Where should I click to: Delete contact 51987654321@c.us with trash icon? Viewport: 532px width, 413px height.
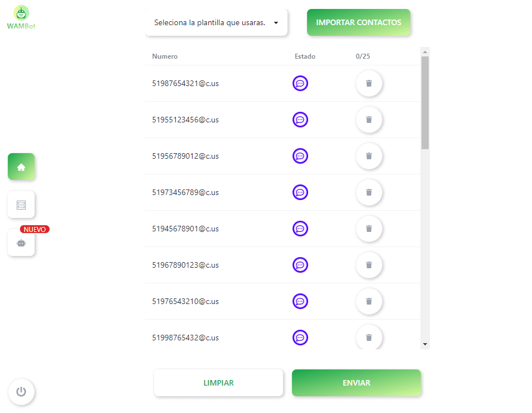[x=369, y=83]
